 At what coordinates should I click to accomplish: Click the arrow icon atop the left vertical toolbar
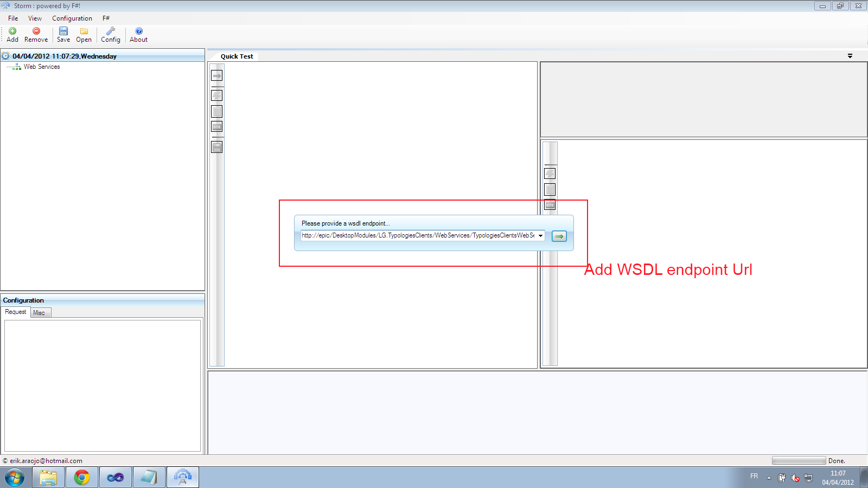tap(217, 75)
